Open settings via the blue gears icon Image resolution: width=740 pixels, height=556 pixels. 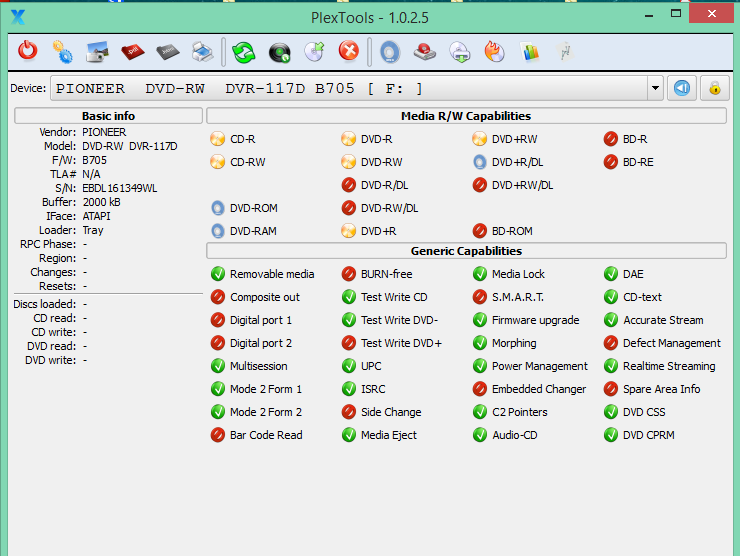pyautogui.click(x=62, y=52)
